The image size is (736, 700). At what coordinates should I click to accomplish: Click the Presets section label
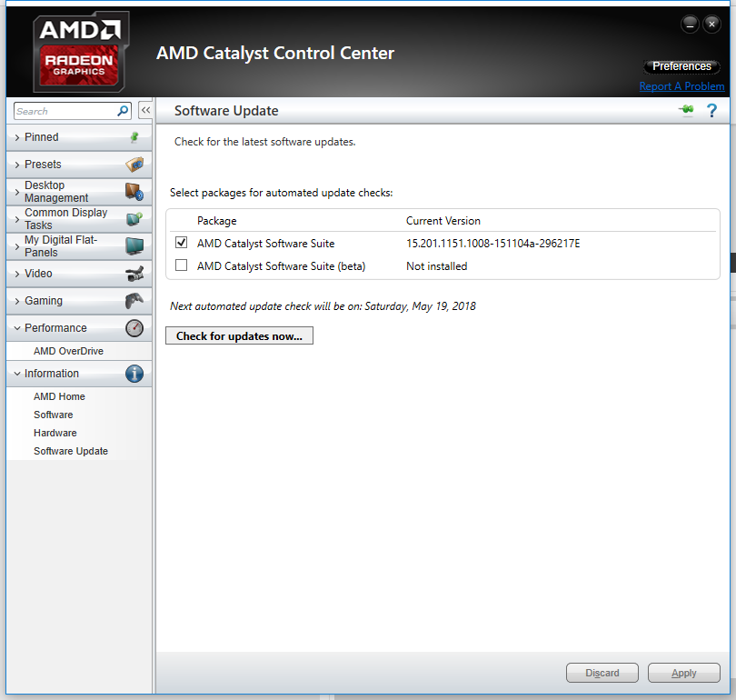click(43, 165)
